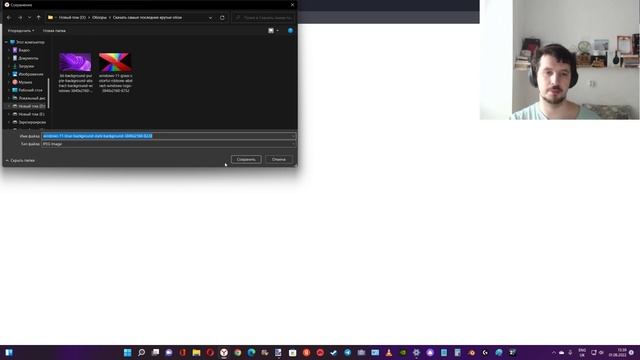The width and height of the screenshot is (640, 360).
Task: Open the Chat taskbar icon
Action: 169,353
